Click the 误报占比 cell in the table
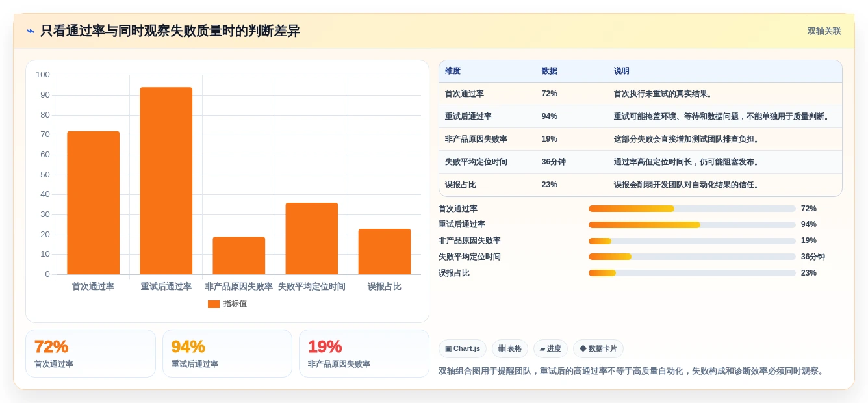Image resolution: width=868 pixels, height=403 pixels. pos(461,185)
